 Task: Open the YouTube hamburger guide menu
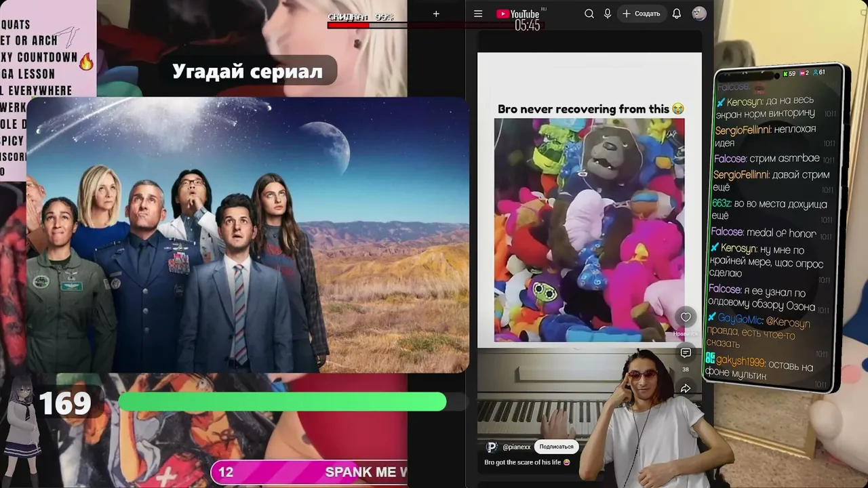(478, 14)
